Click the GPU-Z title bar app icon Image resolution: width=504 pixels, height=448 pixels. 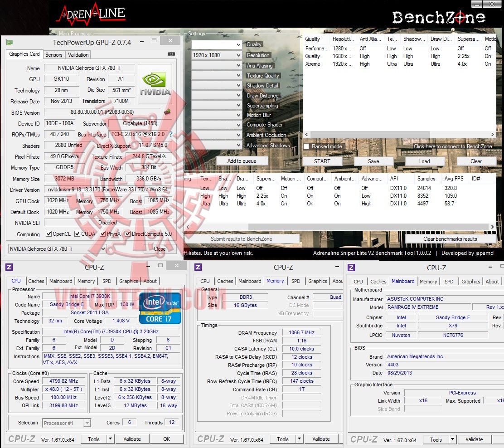10,42
